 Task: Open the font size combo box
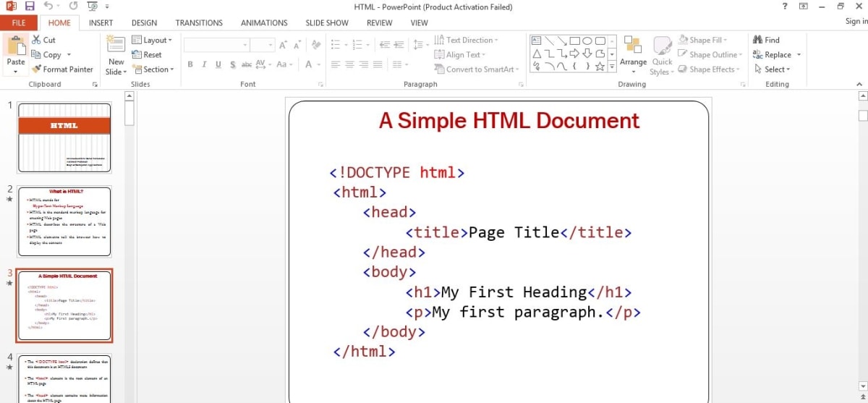coord(262,45)
